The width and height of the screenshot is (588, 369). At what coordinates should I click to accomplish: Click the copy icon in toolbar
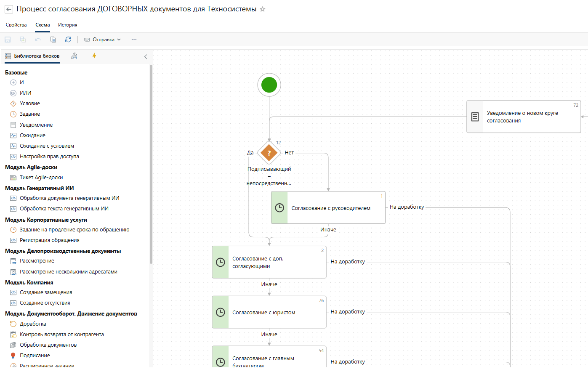click(x=53, y=40)
